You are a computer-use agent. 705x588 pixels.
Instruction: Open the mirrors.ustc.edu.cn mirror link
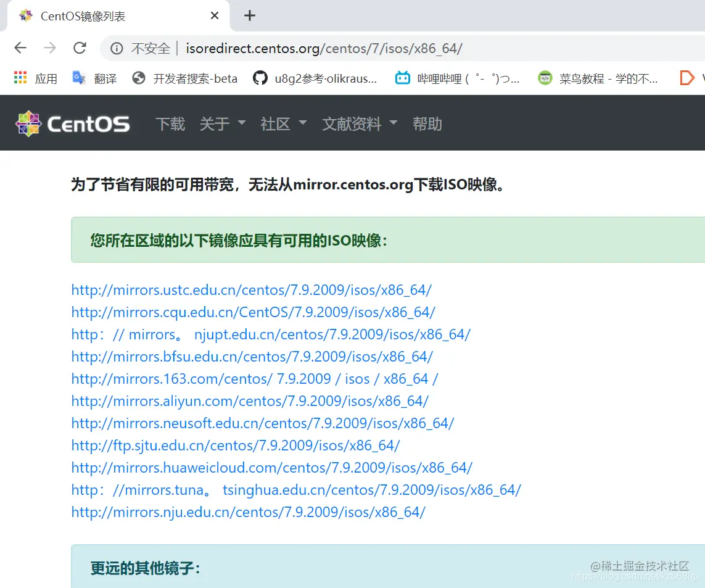click(x=251, y=290)
